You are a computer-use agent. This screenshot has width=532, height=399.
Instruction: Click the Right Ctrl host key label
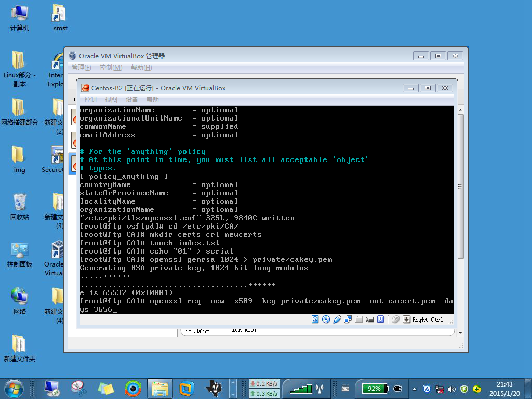pos(428,320)
